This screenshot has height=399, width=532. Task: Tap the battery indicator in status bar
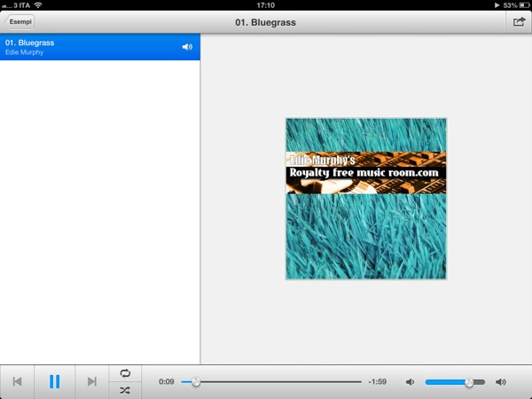click(x=524, y=5)
